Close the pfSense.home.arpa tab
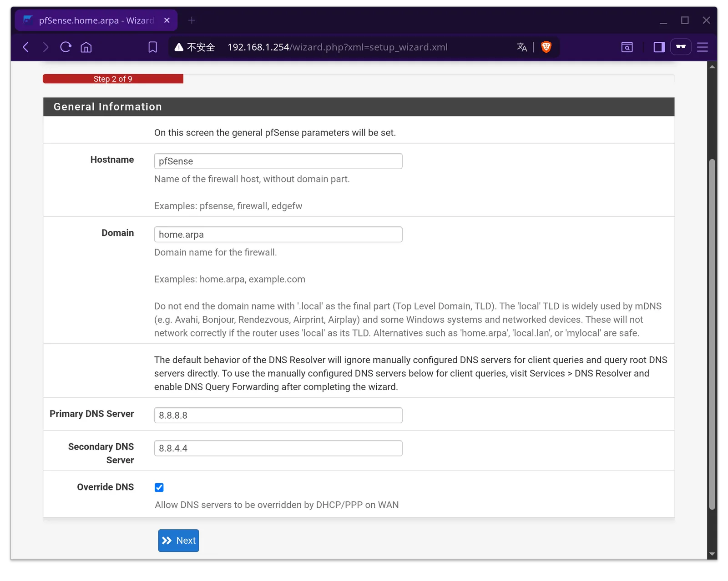 click(x=167, y=20)
